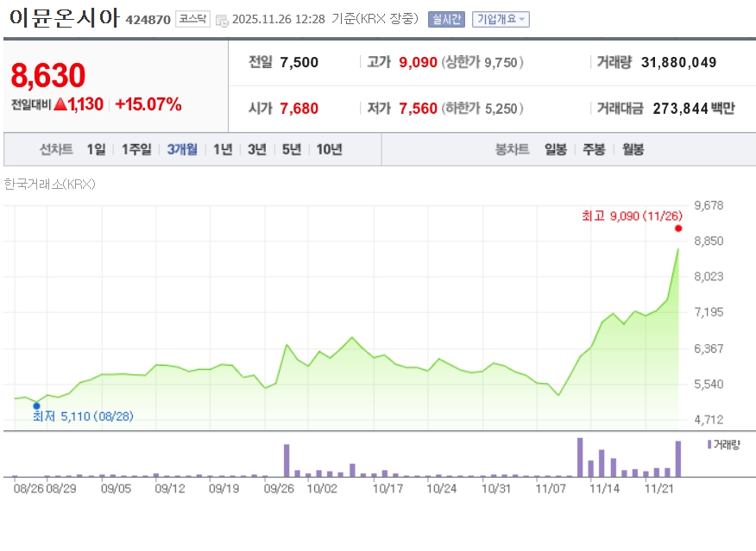Image resolution: width=756 pixels, height=551 pixels.
Task: Click the tall volume bar at 09/26
Action: [x=287, y=460]
